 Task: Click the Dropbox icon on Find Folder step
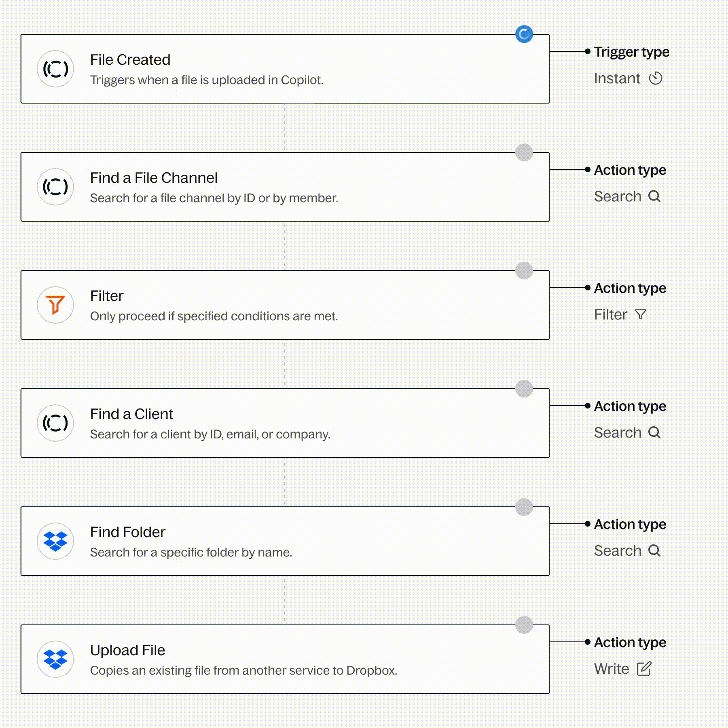[55, 541]
